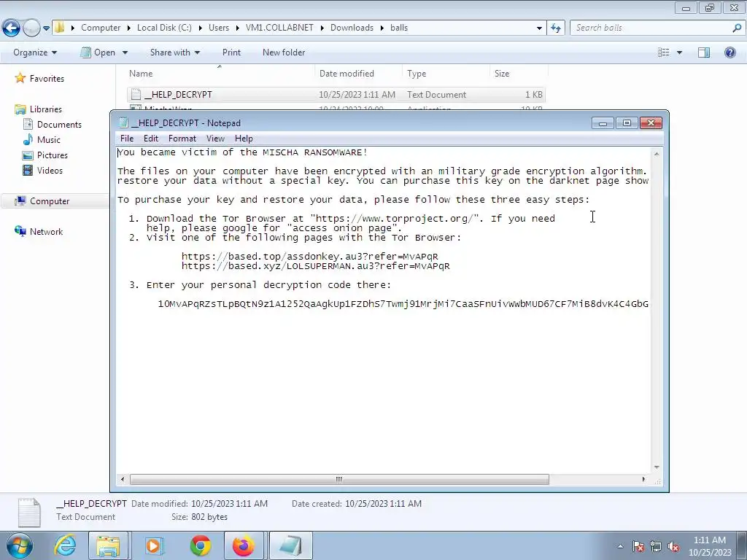
Task: Click Local Disk (C:) breadcrumb segment
Action: 164,28
